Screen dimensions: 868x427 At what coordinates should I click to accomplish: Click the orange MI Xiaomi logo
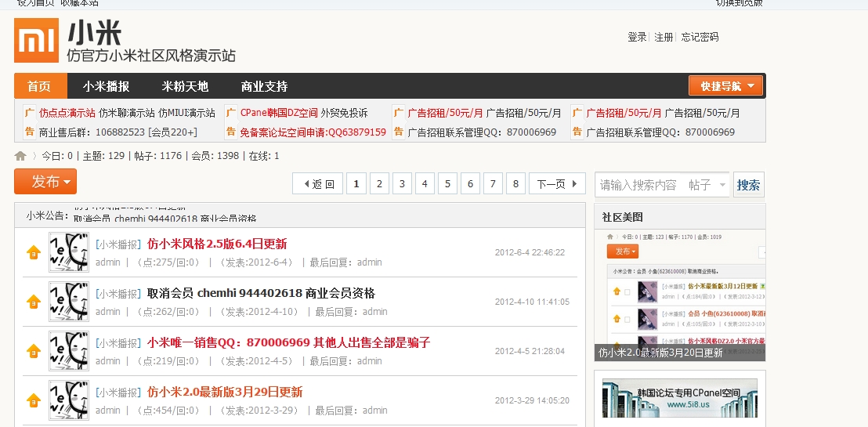37,41
